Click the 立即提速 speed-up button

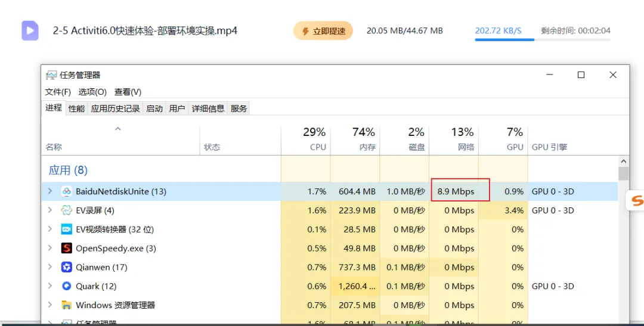click(x=323, y=31)
